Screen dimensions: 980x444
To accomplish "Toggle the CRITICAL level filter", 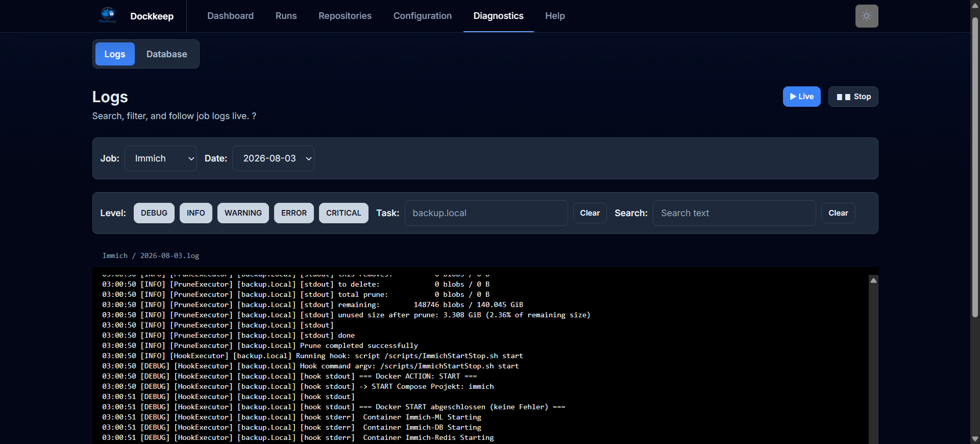I will pos(344,213).
